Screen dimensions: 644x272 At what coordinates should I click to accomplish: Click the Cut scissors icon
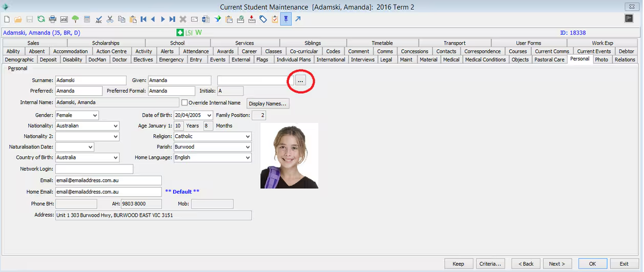(x=110, y=19)
